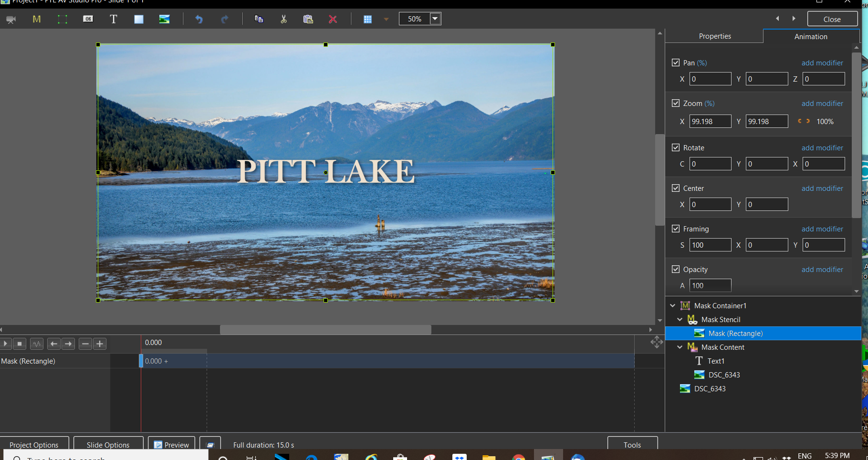Click the undo arrow icon

[x=199, y=19]
